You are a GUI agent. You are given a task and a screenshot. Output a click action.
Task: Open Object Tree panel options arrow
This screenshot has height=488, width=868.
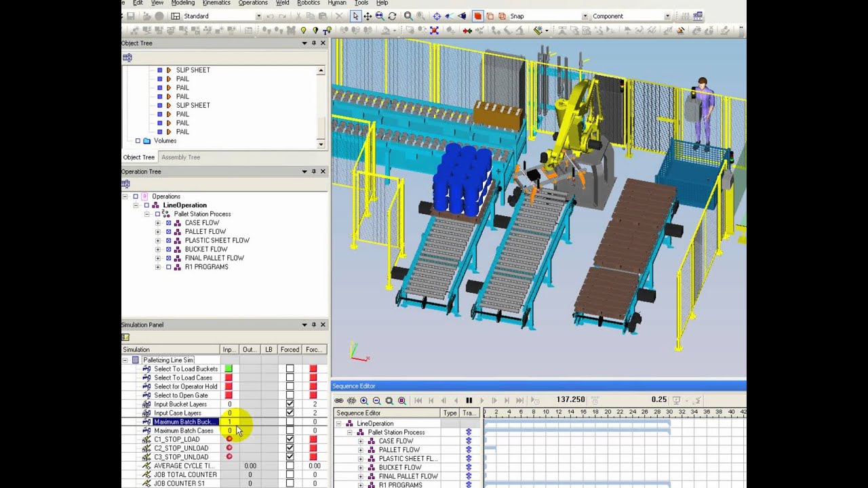[304, 43]
